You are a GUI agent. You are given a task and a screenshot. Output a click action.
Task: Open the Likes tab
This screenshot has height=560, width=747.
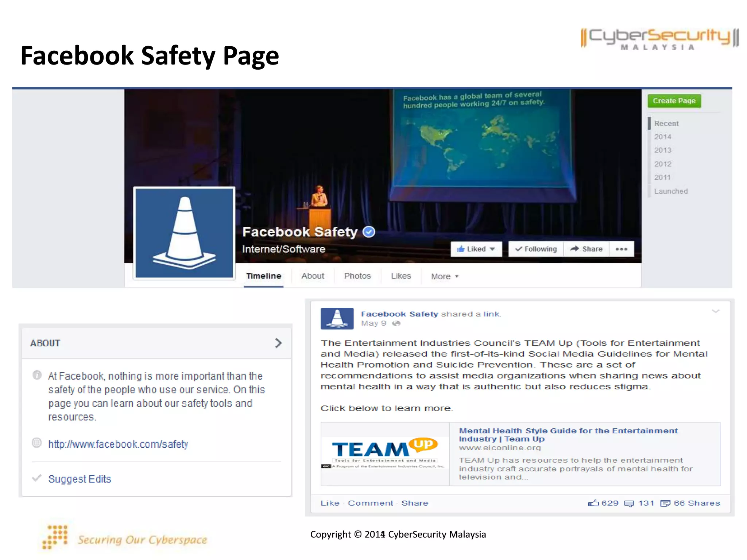(401, 276)
